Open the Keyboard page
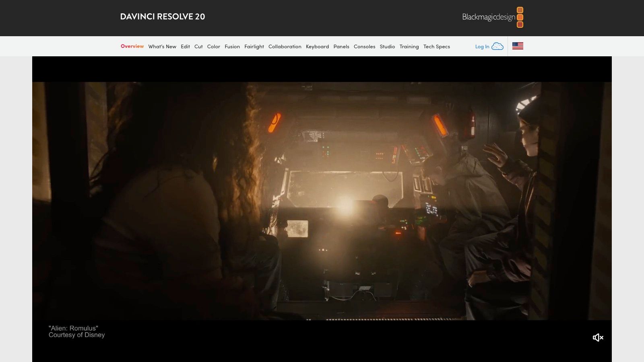644x362 pixels. (x=317, y=47)
